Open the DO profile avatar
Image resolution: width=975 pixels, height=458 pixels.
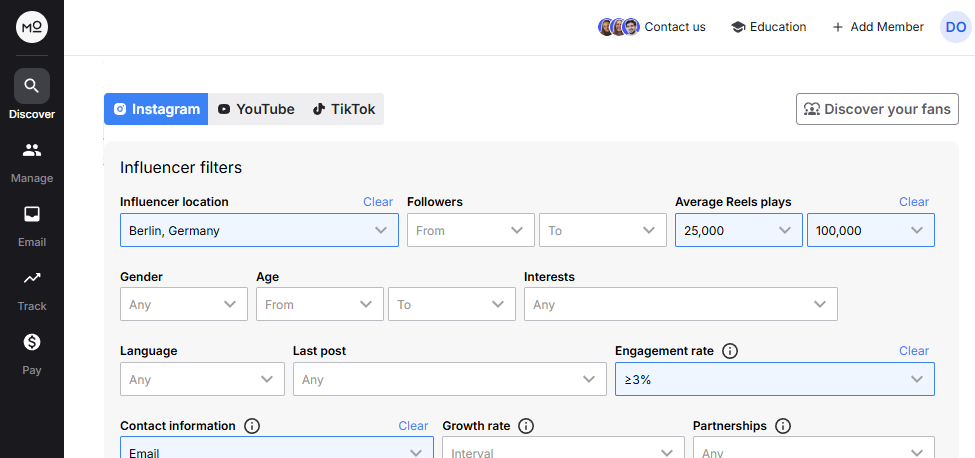pyautogui.click(x=956, y=27)
